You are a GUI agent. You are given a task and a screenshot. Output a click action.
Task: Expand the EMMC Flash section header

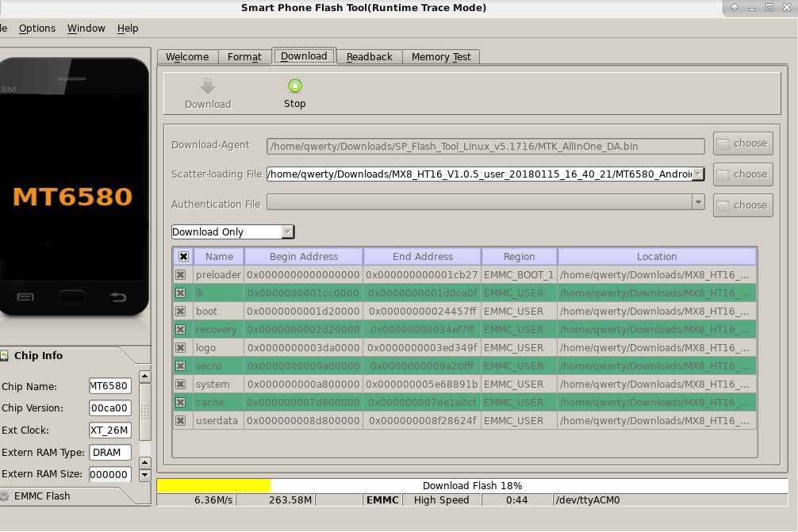[x=66, y=496]
